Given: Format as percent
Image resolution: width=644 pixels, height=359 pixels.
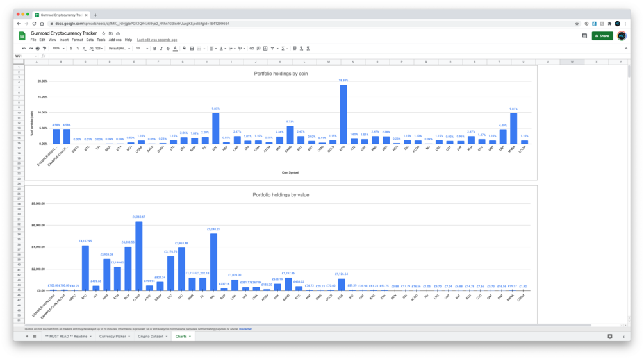Looking at the screenshot, I should [78, 49].
